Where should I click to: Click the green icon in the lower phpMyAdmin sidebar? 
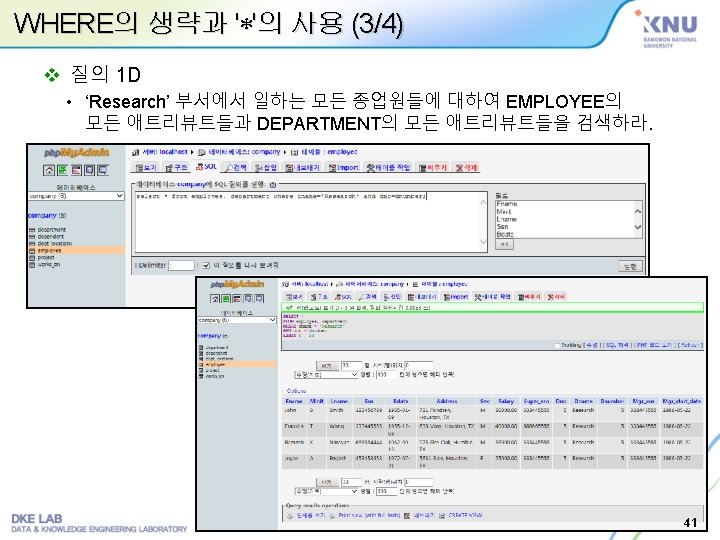coord(226,298)
